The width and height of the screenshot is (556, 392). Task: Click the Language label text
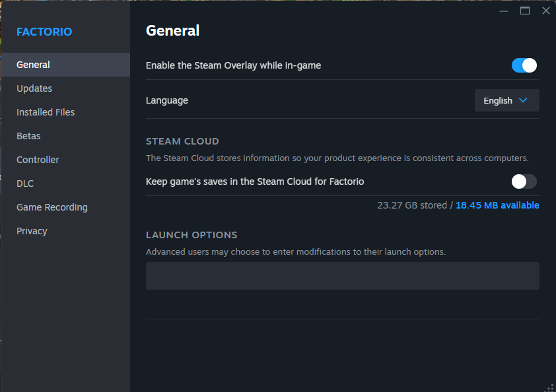(x=167, y=101)
